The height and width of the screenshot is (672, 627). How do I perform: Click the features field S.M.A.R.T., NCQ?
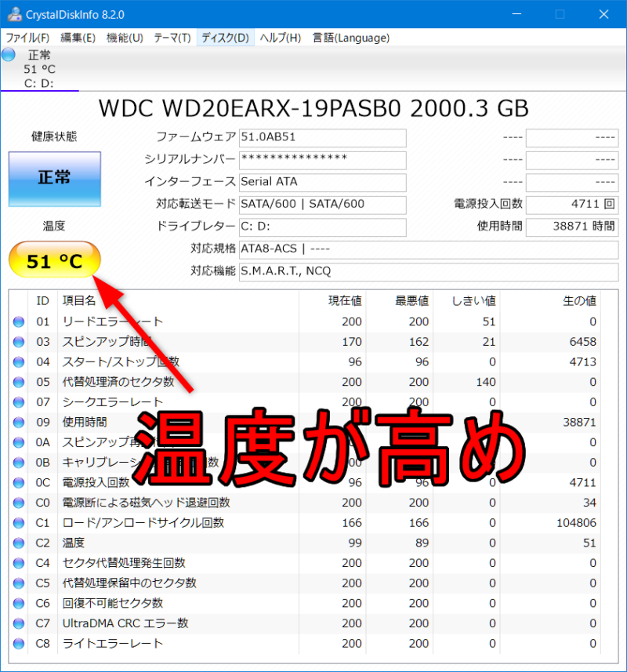click(429, 272)
